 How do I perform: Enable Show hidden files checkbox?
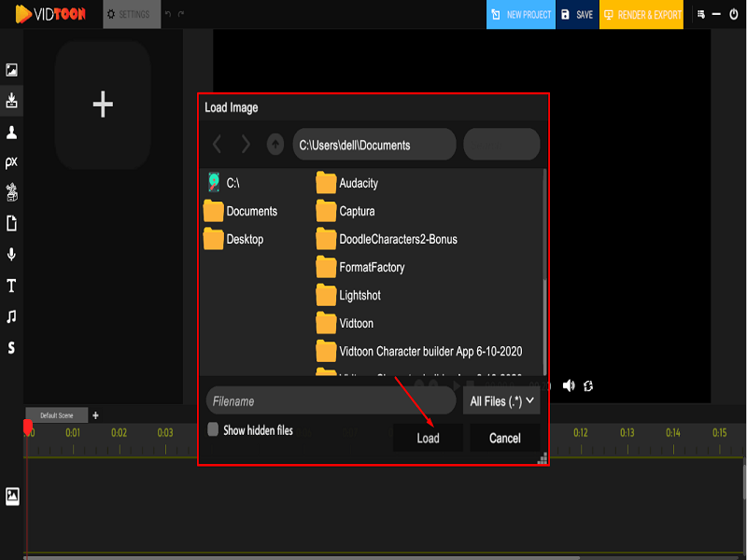[213, 429]
